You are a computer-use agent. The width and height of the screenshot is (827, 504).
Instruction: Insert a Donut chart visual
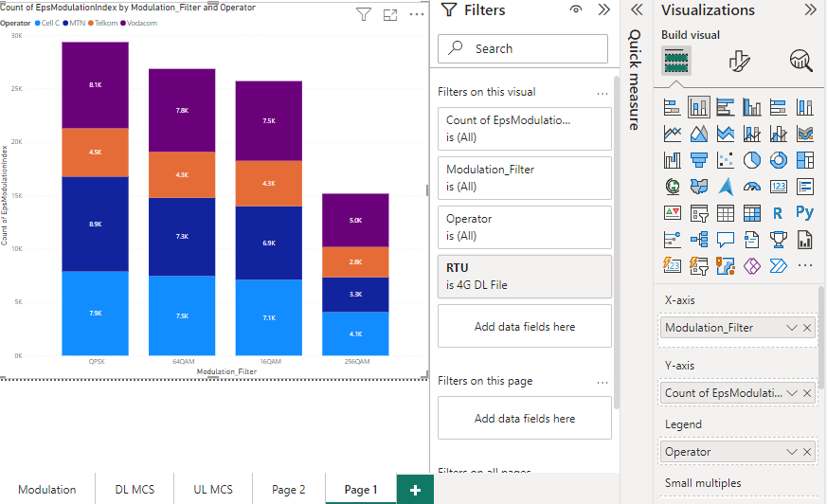(779, 160)
